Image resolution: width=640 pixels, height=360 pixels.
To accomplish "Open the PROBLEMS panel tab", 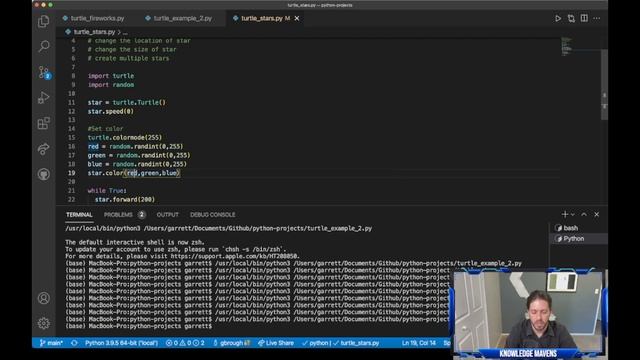I will click(118, 215).
